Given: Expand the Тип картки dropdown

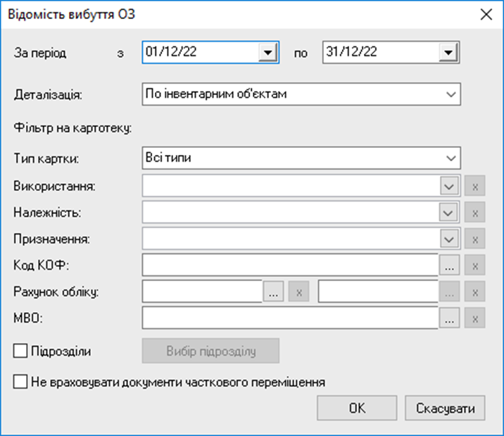Looking at the screenshot, I should pos(451,158).
